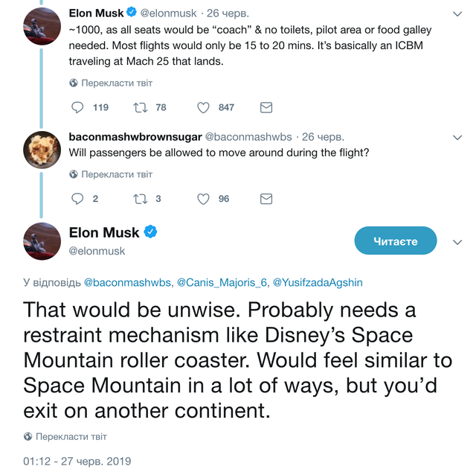This screenshot has width=476, height=472.
Task: Open the @YusifzadaAgshin mention link
Action: coord(318,283)
